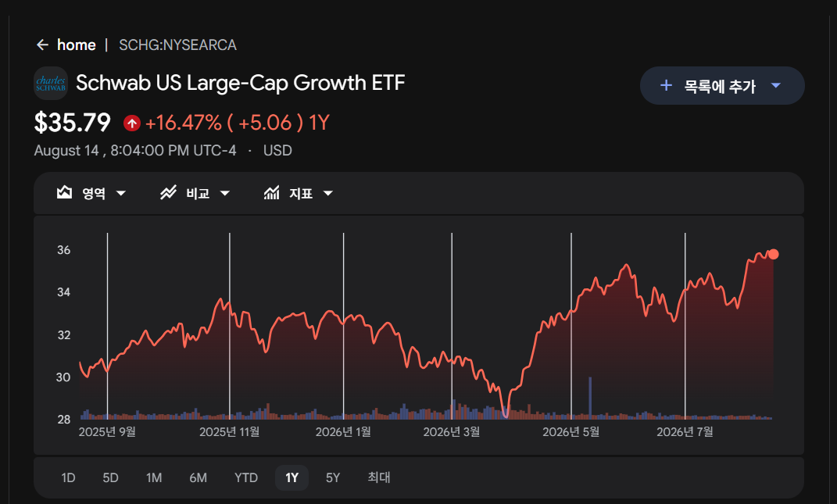Screen dimensions: 837x504
Task: Click the SCHG:NYSEARCA ticker text
Action: 177,45
